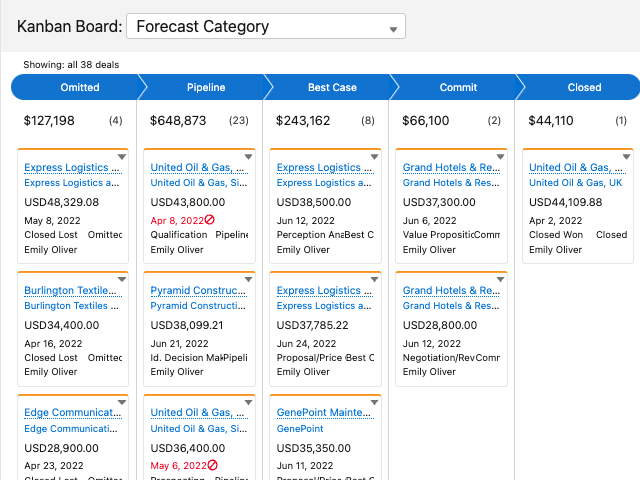Image resolution: width=640 pixels, height=480 pixels.
Task: Open Grand Hotels deal for USD28,800.00
Action: point(451,290)
